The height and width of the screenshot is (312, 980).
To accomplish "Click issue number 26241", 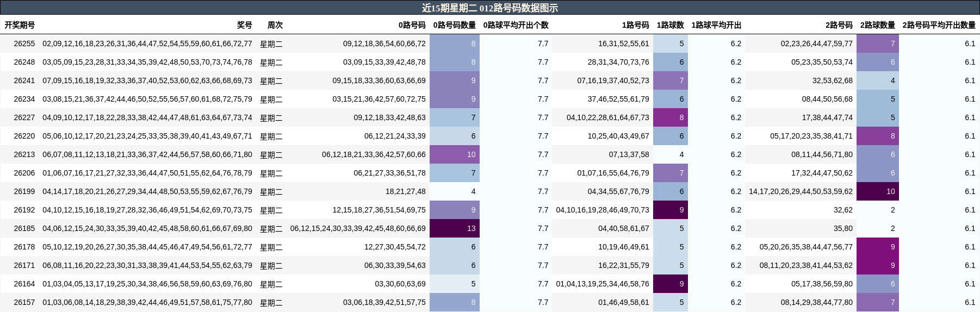I will pos(24,80).
